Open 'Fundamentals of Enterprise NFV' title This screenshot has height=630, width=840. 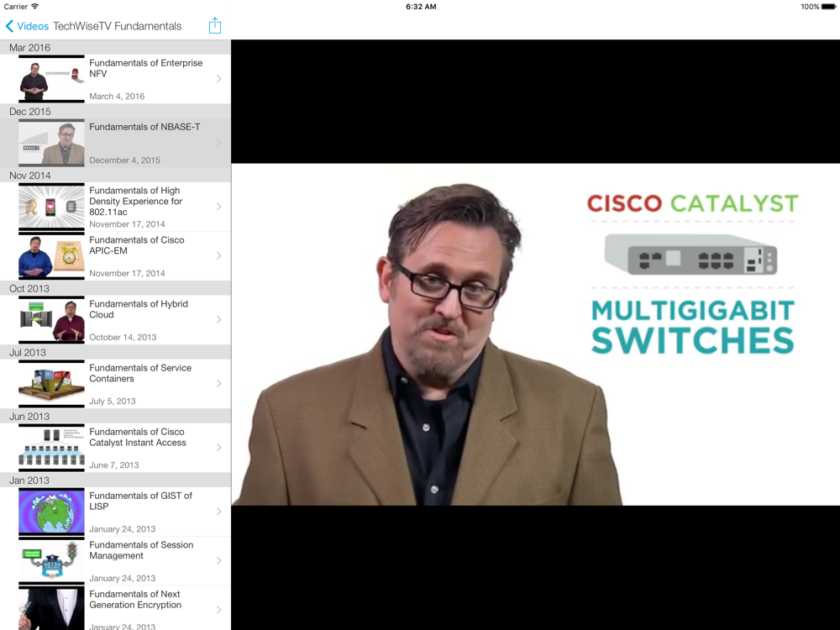tap(145, 68)
